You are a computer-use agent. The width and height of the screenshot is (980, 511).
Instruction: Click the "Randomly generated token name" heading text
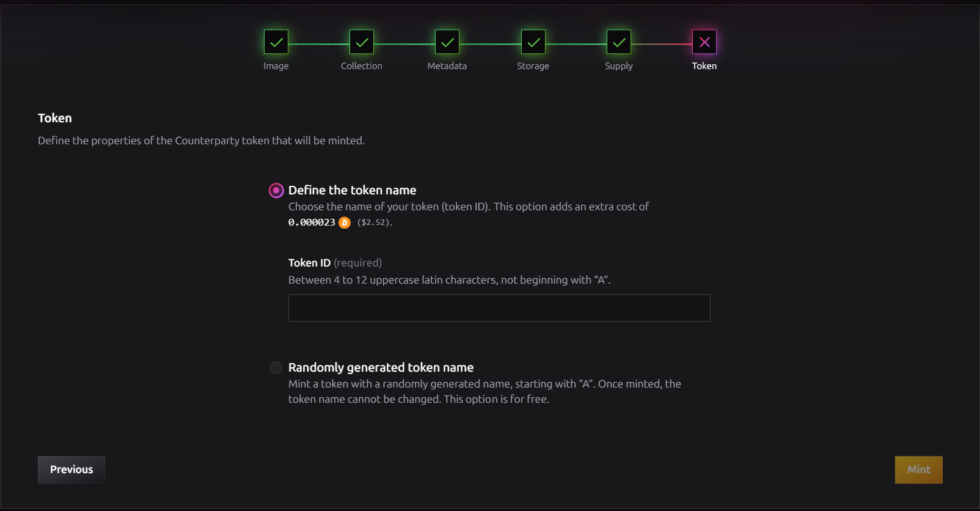click(381, 367)
